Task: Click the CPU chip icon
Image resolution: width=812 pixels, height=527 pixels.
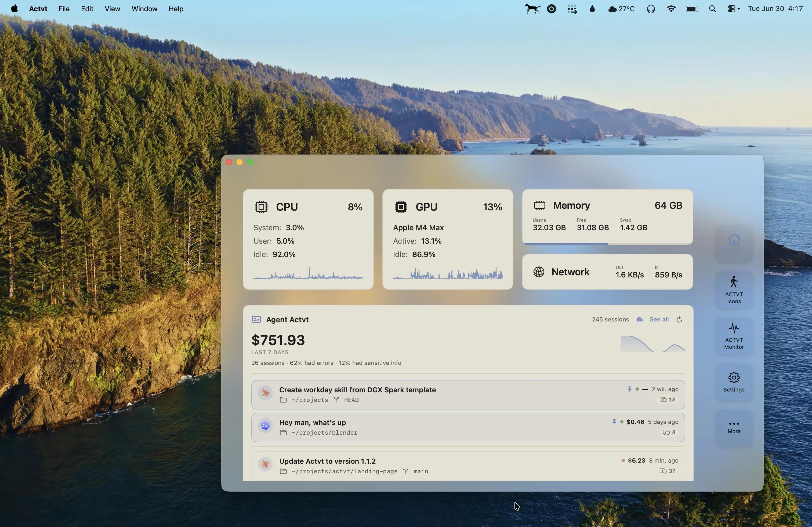Action: click(x=261, y=207)
